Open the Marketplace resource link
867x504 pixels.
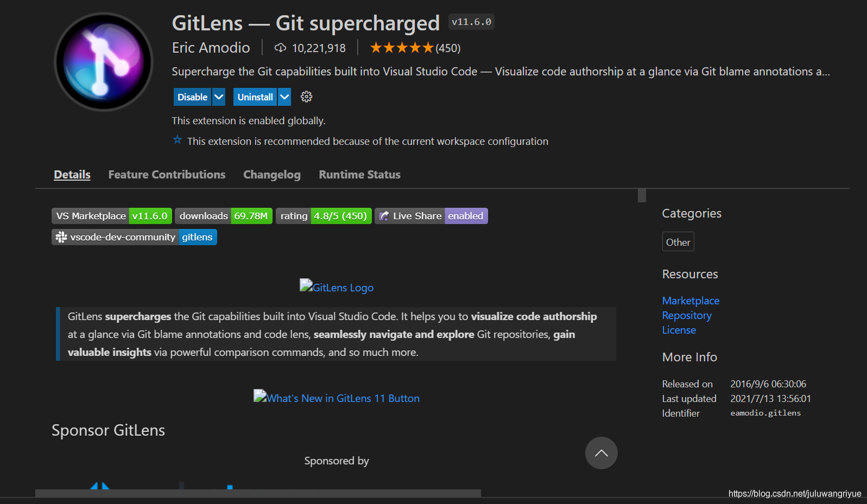[691, 301]
